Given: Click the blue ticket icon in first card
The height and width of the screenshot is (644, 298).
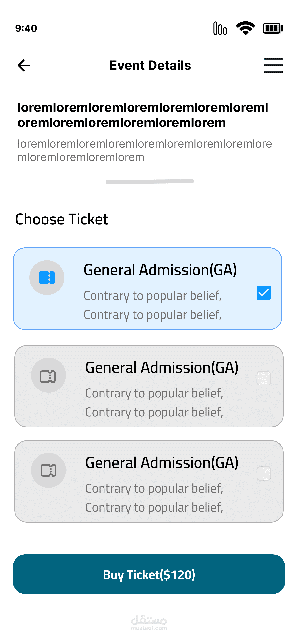Looking at the screenshot, I should point(47,278).
